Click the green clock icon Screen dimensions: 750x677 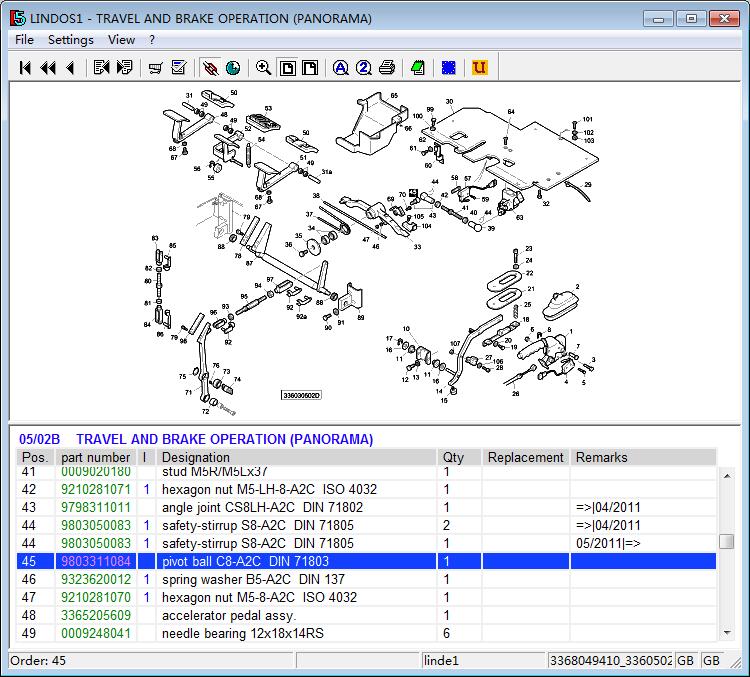click(233, 68)
